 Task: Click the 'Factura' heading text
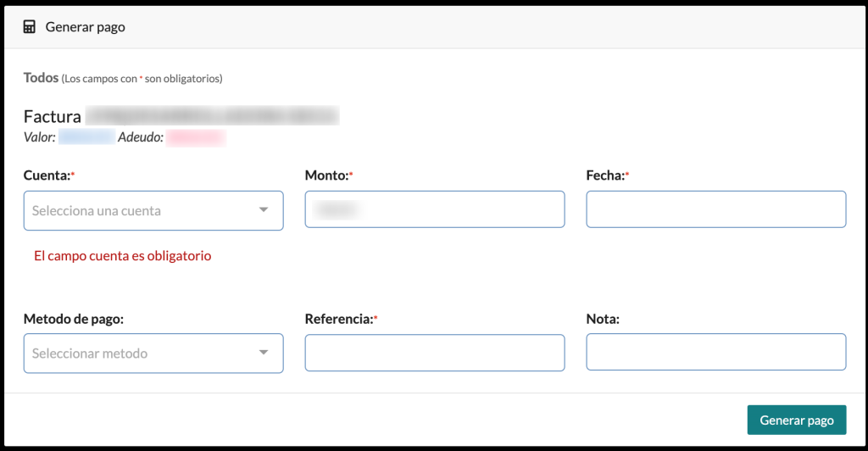click(x=53, y=117)
